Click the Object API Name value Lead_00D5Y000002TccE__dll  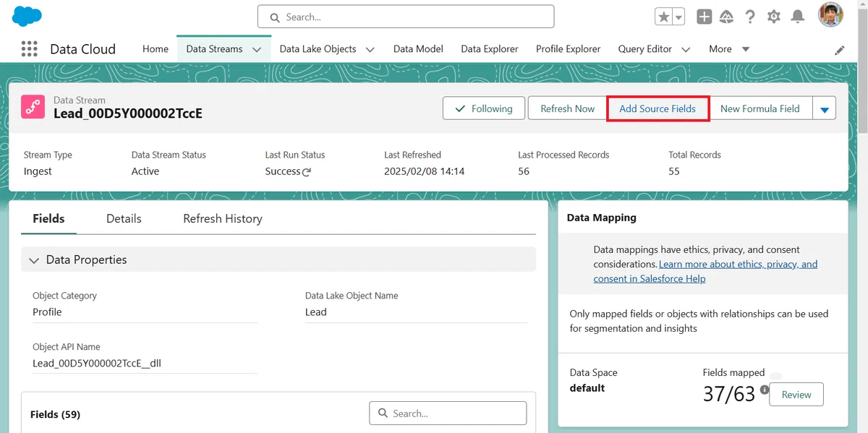tap(97, 363)
